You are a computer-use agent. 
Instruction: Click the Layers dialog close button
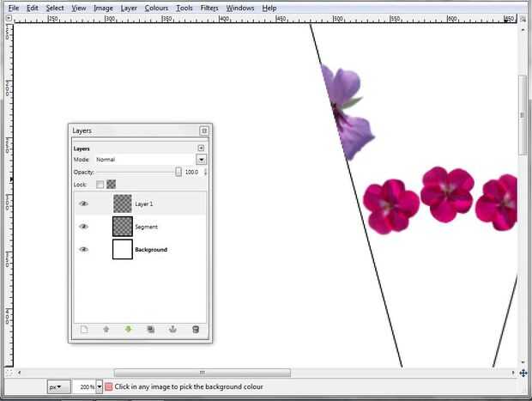tap(204, 131)
